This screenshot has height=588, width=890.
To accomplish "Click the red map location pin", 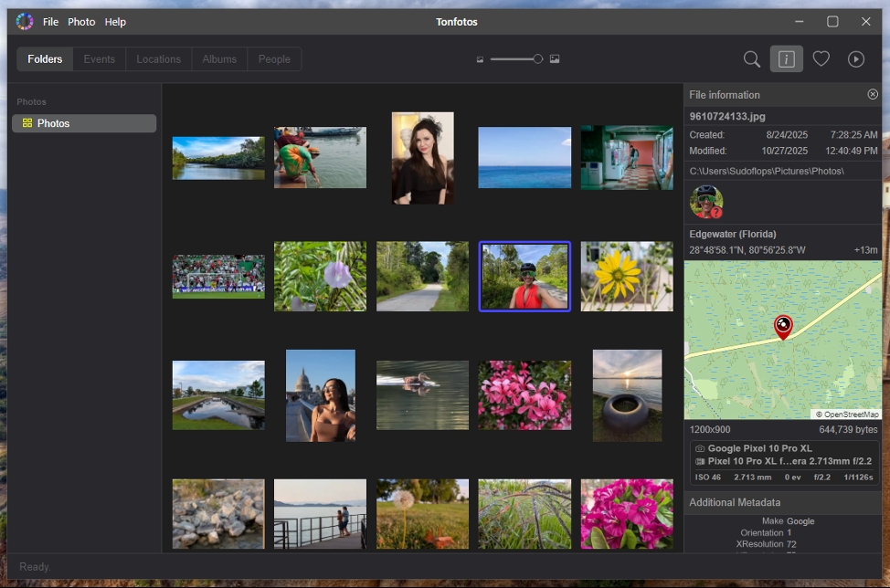I will click(x=783, y=326).
